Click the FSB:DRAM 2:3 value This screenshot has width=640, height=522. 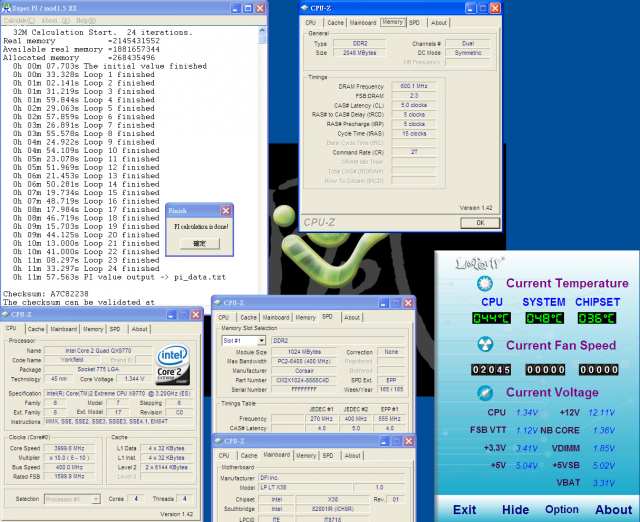(x=414, y=96)
